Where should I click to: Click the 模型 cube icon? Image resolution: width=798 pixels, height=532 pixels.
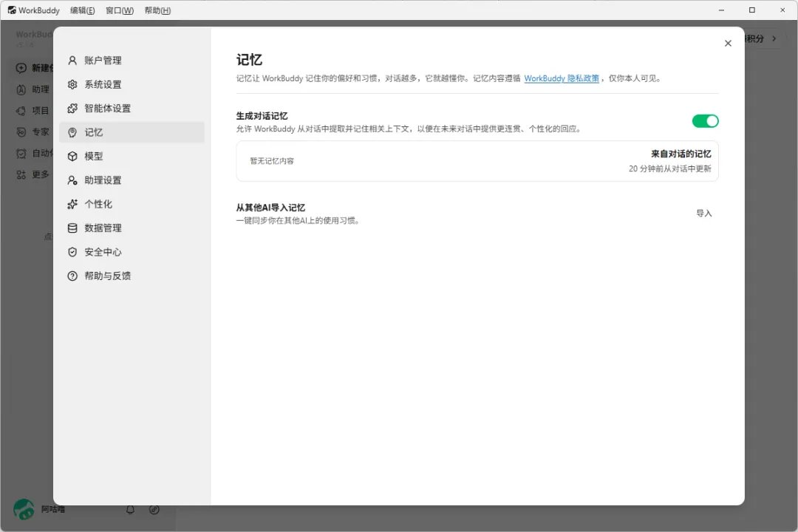(x=72, y=157)
